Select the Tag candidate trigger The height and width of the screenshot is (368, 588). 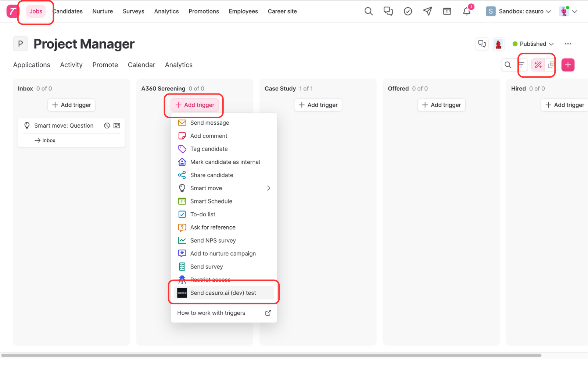click(x=224, y=149)
